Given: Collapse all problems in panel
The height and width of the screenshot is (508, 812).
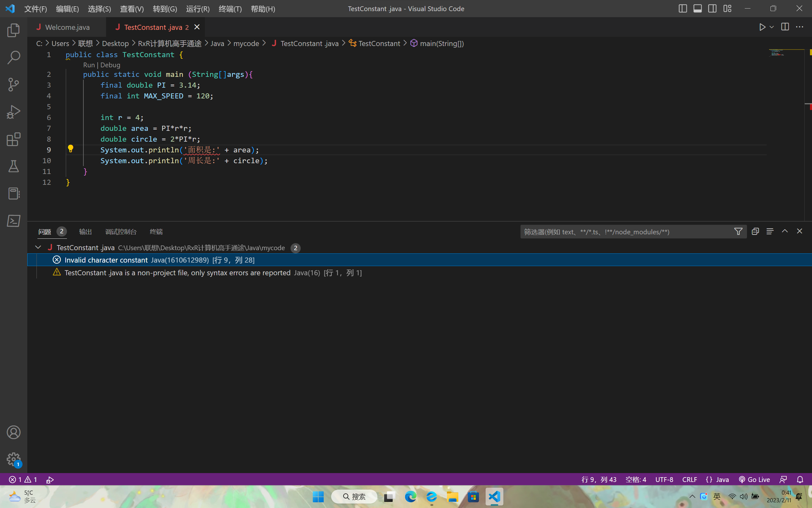Looking at the screenshot, I should coord(755,231).
